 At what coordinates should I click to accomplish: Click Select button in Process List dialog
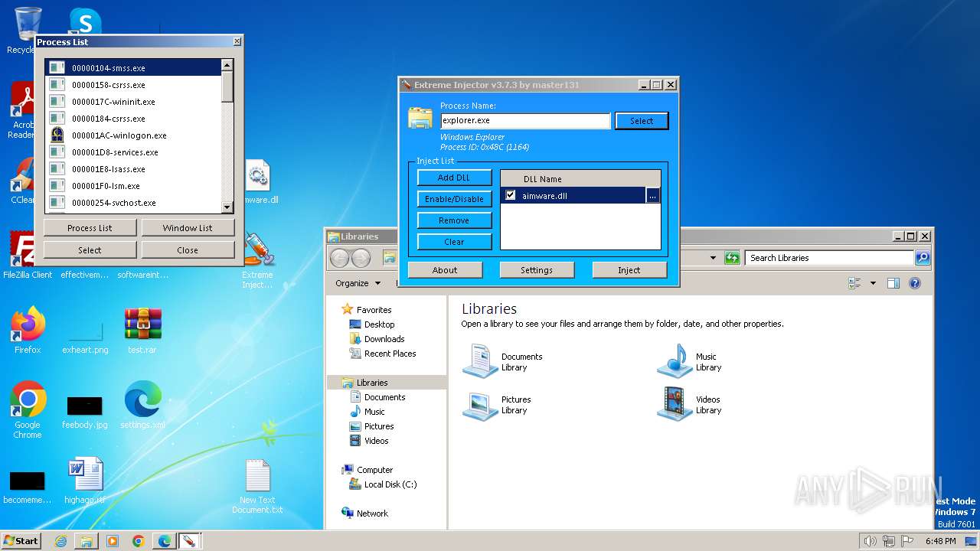tap(90, 250)
